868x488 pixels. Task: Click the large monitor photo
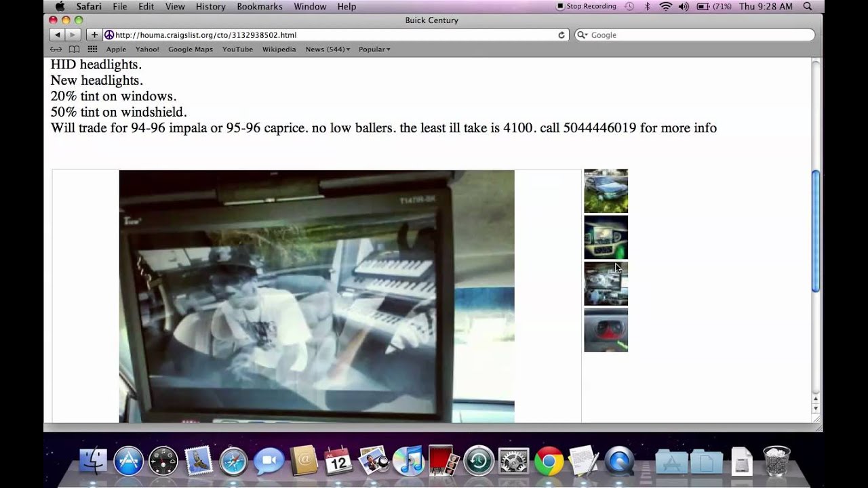[317, 296]
